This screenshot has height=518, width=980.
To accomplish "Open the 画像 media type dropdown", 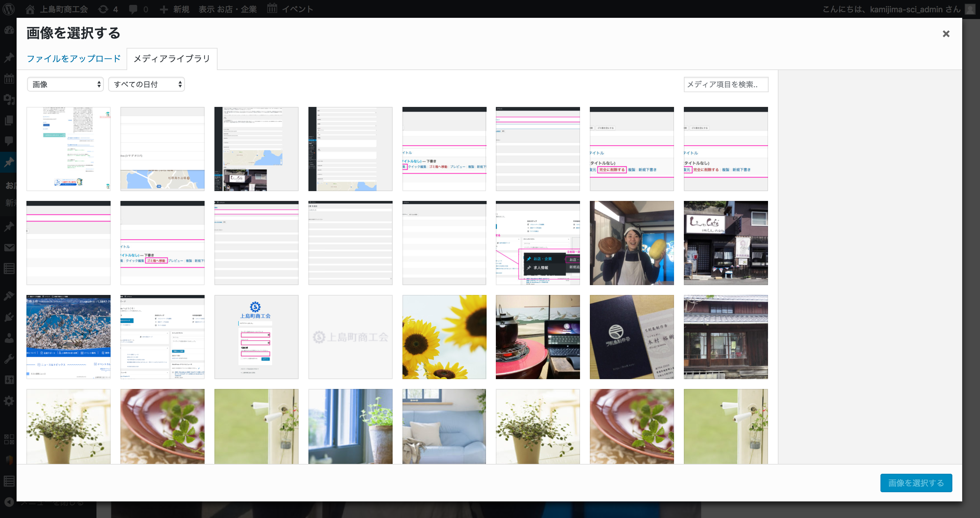I will click(x=65, y=84).
